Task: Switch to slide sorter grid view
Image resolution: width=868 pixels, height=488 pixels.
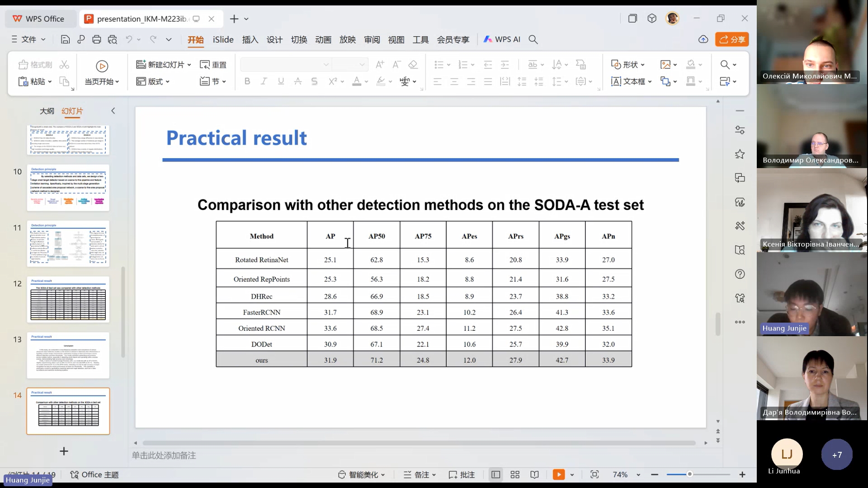Action: pos(515,474)
